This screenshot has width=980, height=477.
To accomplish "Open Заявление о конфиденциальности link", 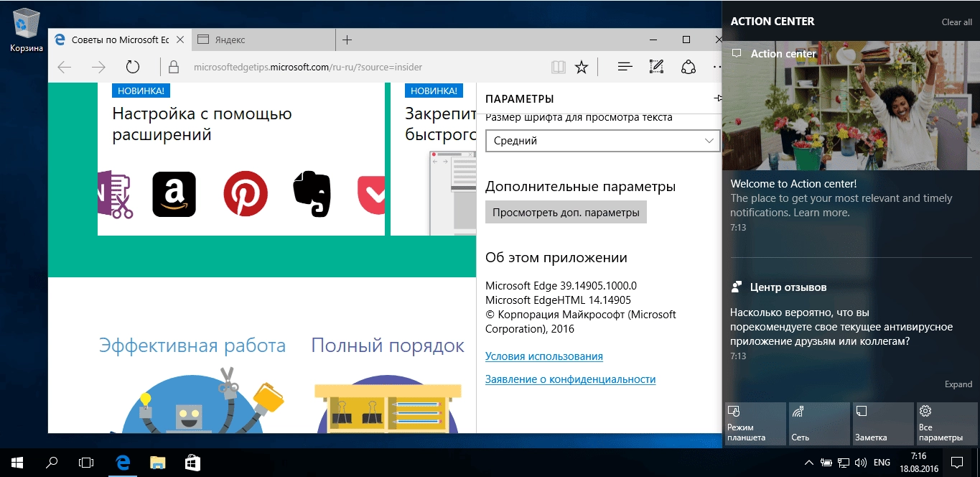I will (571, 379).
